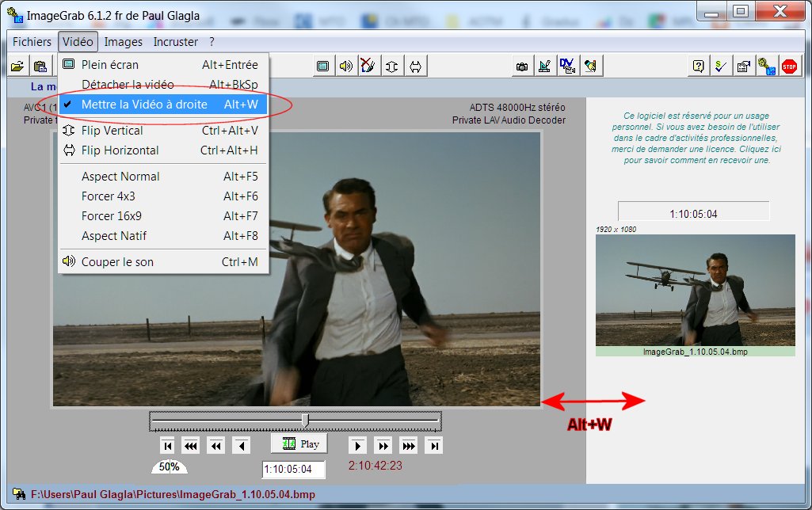Click the full screen toolbar icon

(x=322, y=67)
